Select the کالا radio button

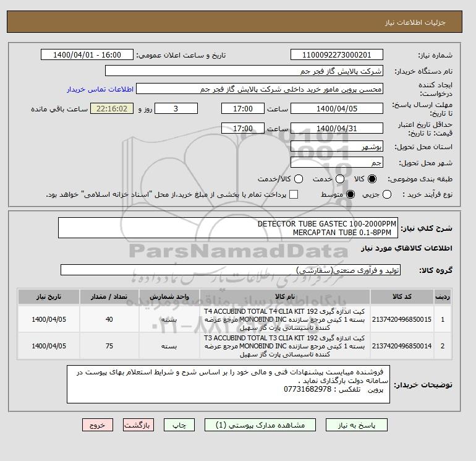point(372,179)
